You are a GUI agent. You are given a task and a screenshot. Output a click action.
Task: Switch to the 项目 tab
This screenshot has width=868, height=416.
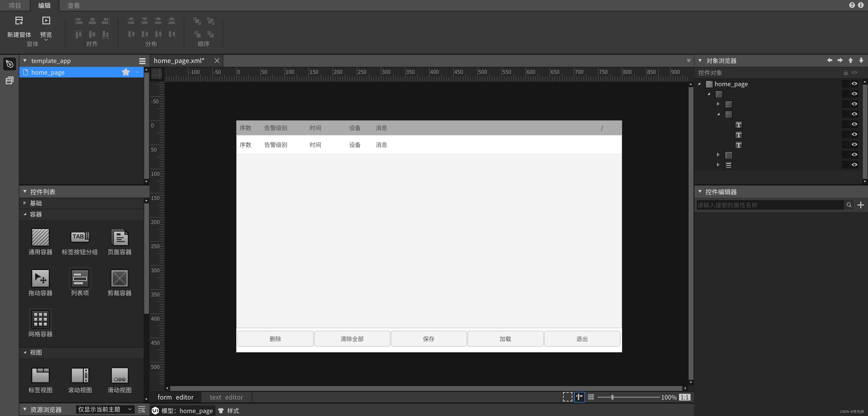[x=14, y=5]
